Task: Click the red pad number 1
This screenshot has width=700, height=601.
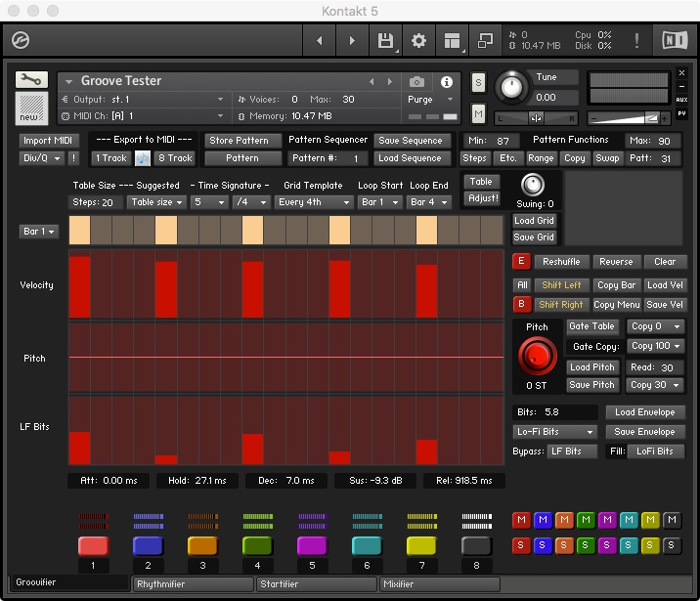Action: 93,546
